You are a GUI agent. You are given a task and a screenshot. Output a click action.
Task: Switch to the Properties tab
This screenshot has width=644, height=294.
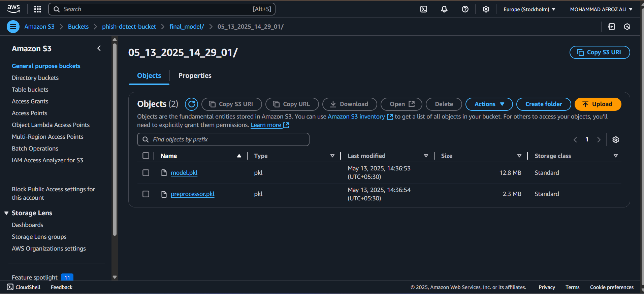tap(195, 76)
